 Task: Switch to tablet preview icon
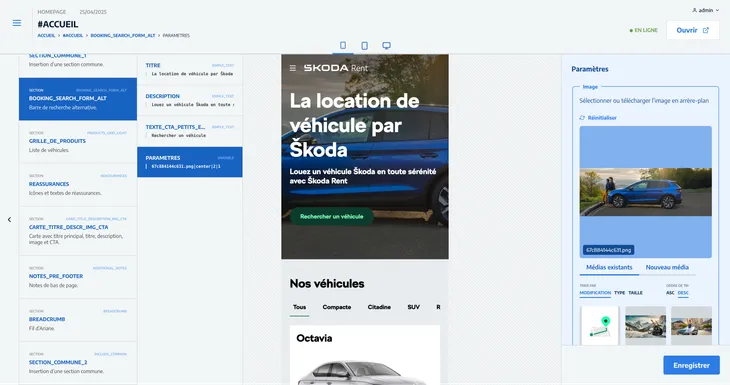365,46
